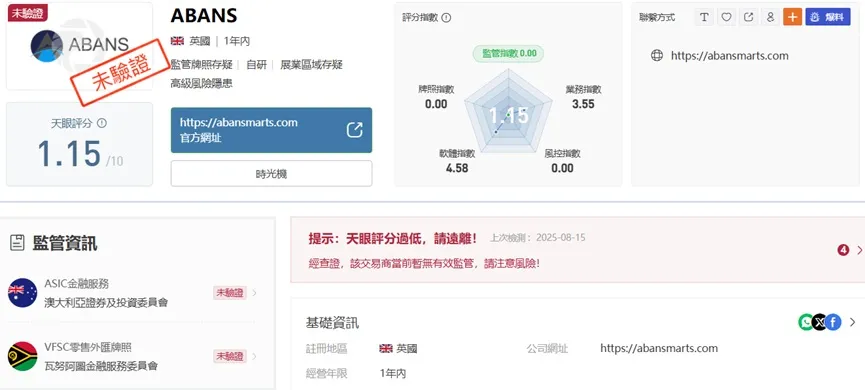Click the ABANS logo thumbnail
Screen dimensions: 865x390
click(79, 45)
